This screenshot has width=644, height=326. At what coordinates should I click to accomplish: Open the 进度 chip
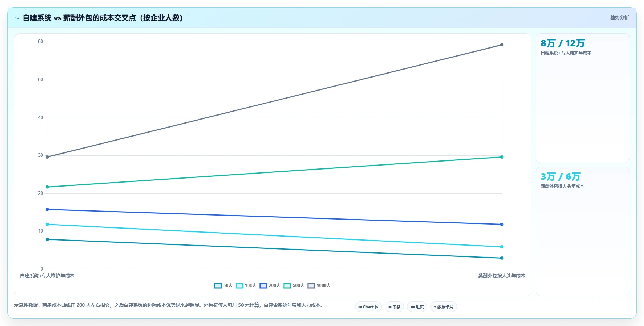click(417, 307)
